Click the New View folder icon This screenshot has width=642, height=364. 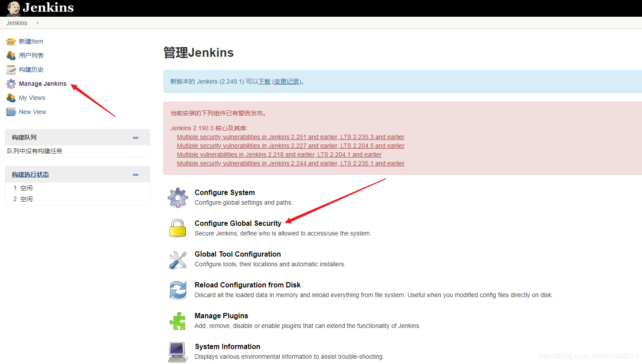click(x=11, y=112)
